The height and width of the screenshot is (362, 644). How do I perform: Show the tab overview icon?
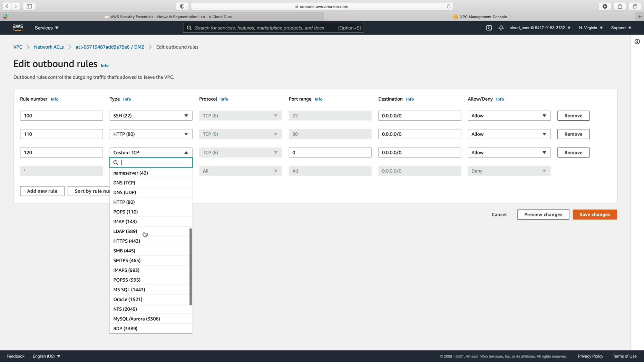click(x=635, y=6)
